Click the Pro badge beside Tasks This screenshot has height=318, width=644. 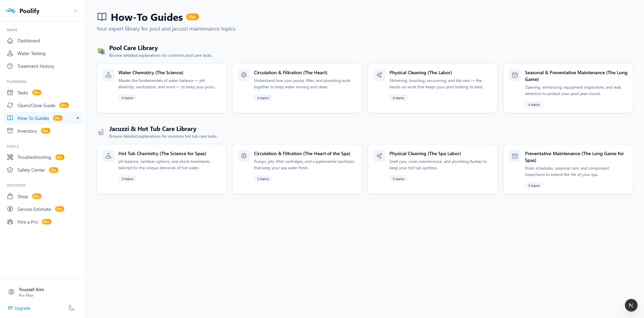[37, 92]
